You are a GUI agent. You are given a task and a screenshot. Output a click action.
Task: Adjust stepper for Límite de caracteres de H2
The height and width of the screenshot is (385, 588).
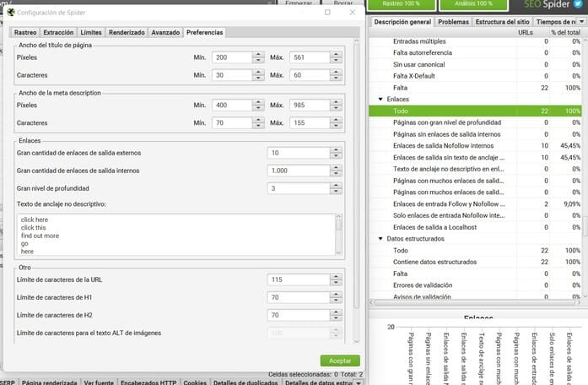336,315
